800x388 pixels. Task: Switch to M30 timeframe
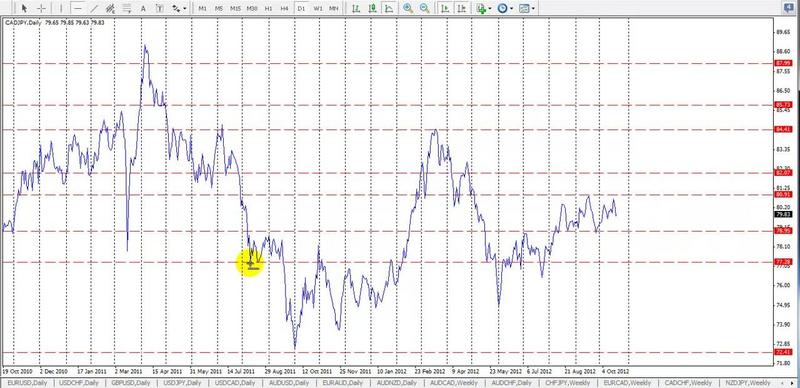252,8
